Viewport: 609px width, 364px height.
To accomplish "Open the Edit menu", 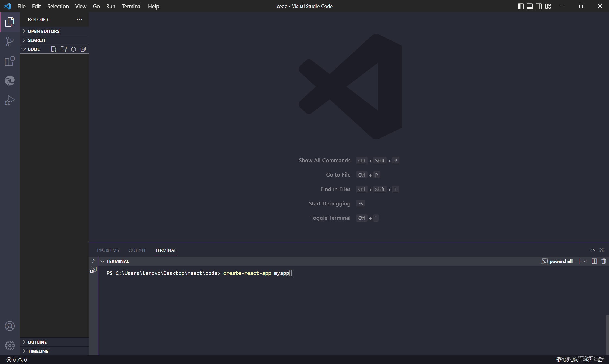I will pyautogui.click(x=36, y=6).
